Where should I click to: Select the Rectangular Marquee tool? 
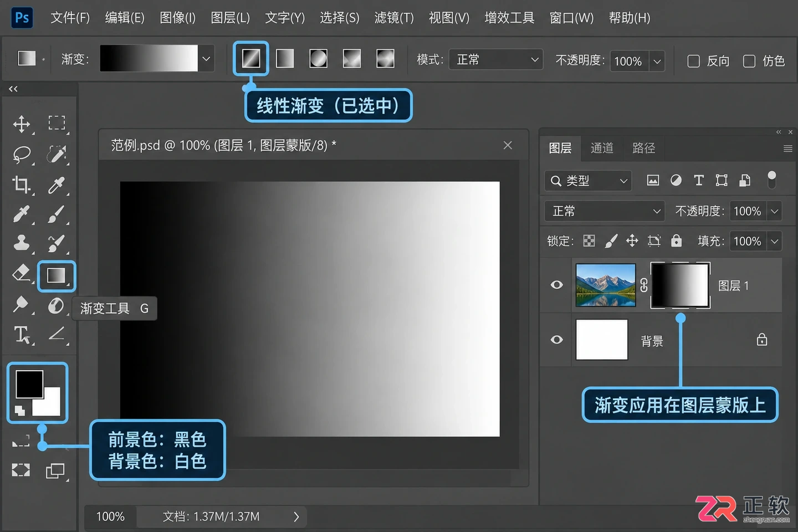click(57, 123)
